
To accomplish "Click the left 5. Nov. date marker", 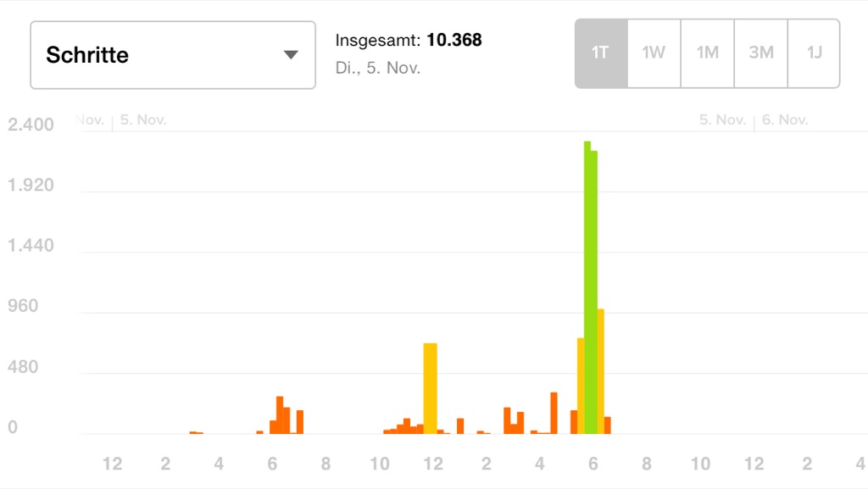I will click(143, 120).
